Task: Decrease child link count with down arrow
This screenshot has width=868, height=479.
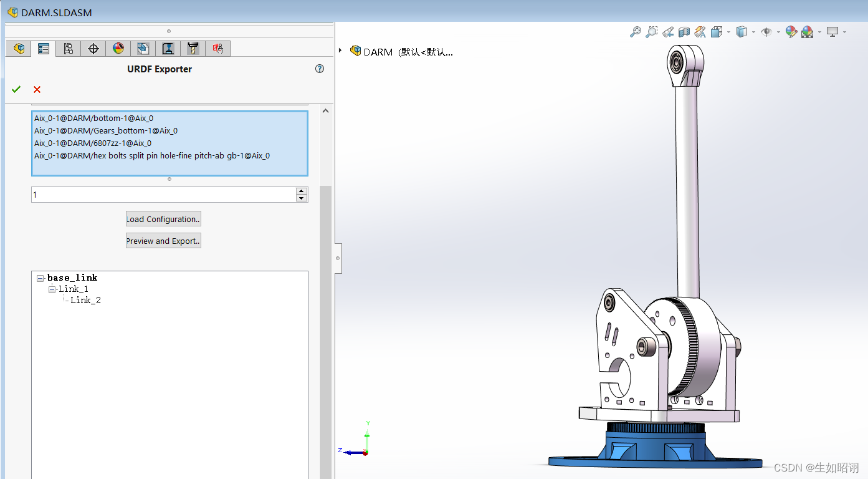Action: [302, 198]
